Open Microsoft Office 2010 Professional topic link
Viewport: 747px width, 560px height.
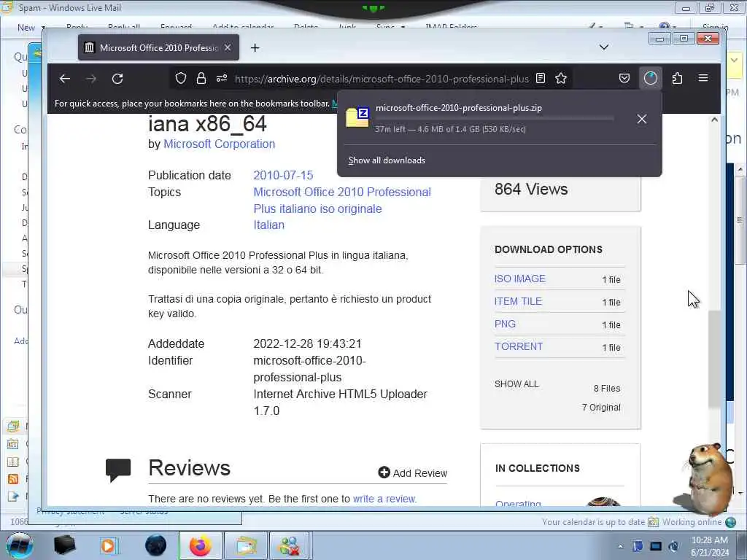[x=342, y=201]
